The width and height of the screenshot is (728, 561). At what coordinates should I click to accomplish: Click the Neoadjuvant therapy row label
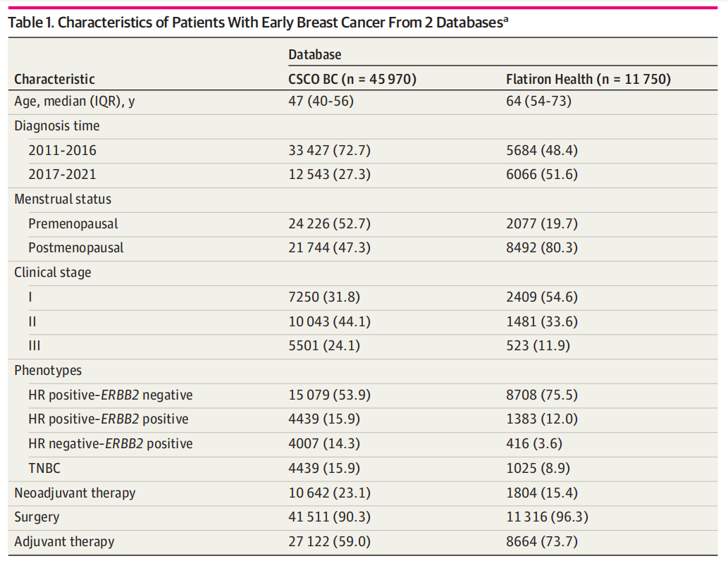pos(75,493)
